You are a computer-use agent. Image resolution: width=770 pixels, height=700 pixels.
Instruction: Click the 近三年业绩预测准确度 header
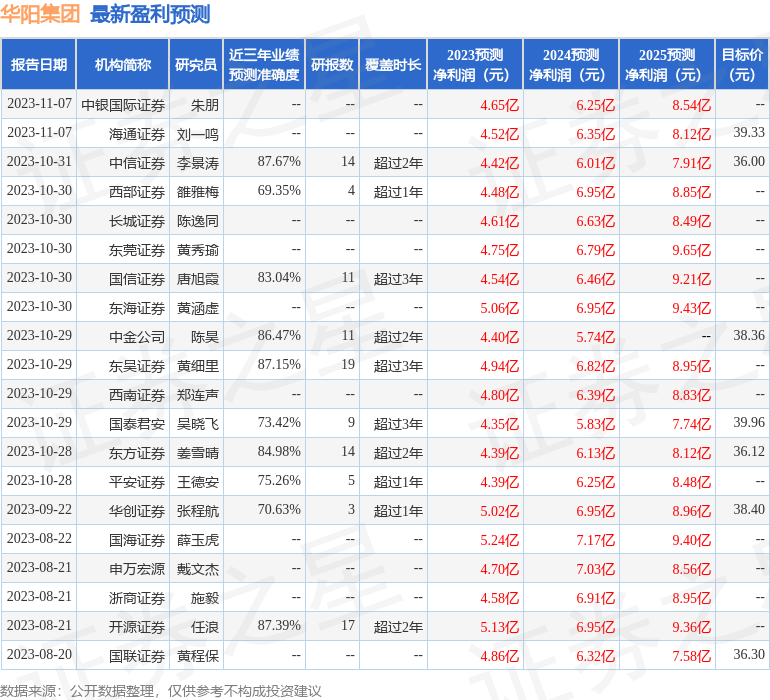264,64
